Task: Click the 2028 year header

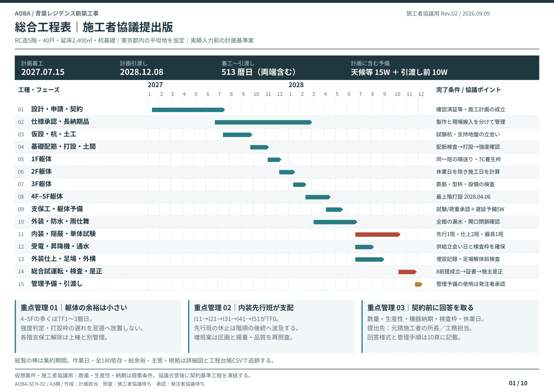Action: pos(296,85)
